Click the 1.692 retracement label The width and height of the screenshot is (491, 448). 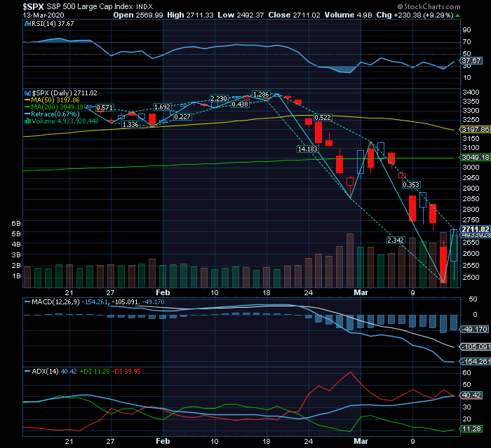[x=162, y=107]
